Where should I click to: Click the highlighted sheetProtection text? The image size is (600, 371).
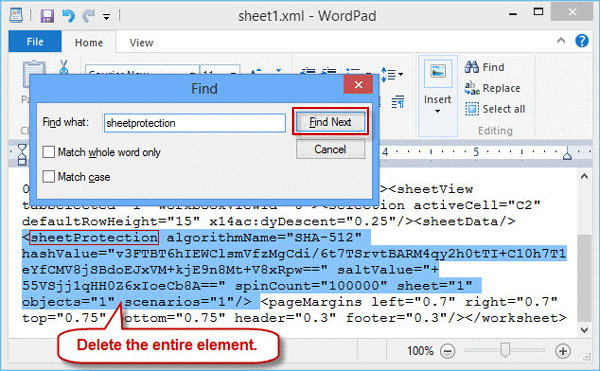(94, 238)
